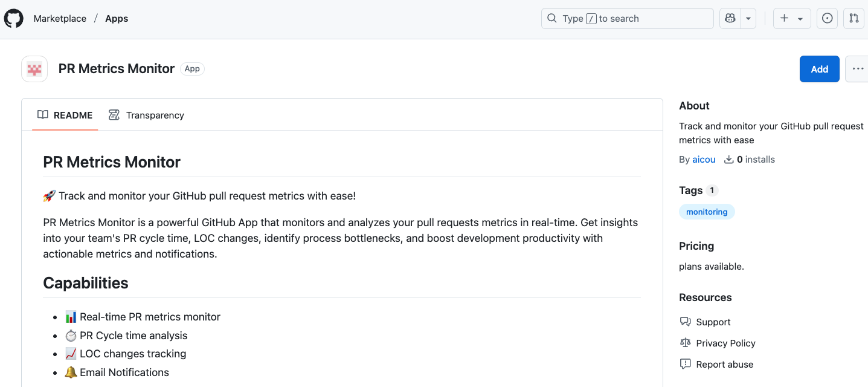Click the rocket emoji in README
The height and width of the screenshot is (387, 868).
click(50, 196)
